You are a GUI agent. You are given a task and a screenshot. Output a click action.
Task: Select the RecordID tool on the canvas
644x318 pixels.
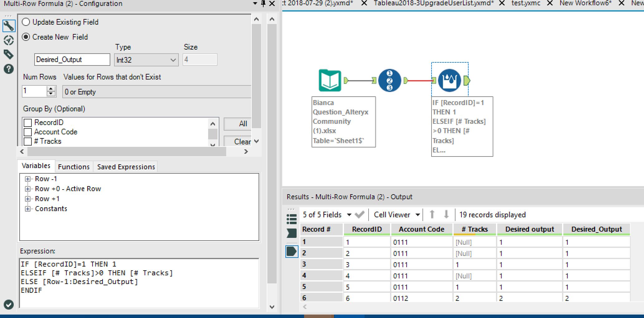(390, 80)
